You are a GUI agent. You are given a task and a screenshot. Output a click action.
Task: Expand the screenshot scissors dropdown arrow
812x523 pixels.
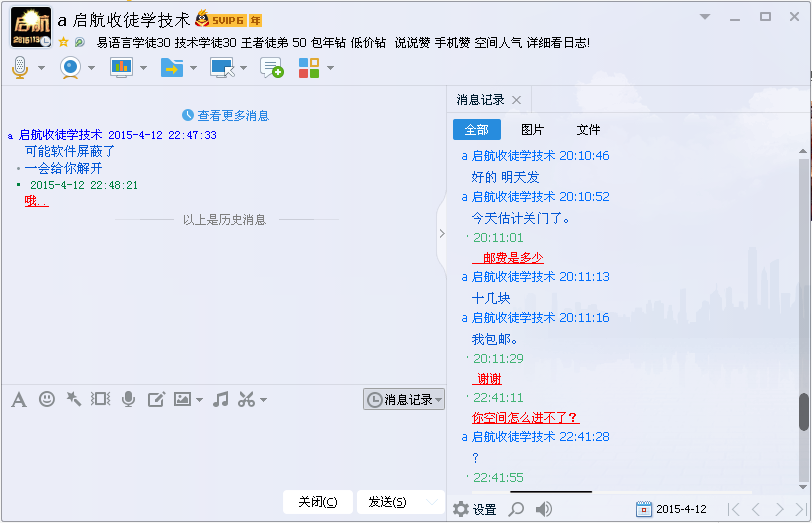tap(263, 400)
